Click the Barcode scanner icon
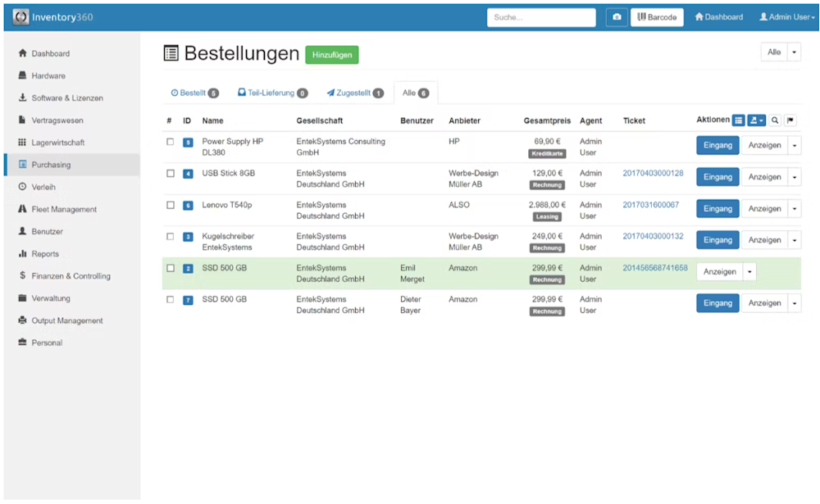Image resolution: width=820 pixels, height=504 pixels. coord(657,16)
